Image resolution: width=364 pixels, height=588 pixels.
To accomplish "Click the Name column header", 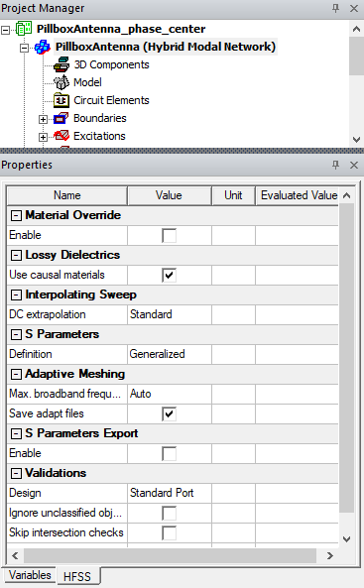I will [67, 195].
